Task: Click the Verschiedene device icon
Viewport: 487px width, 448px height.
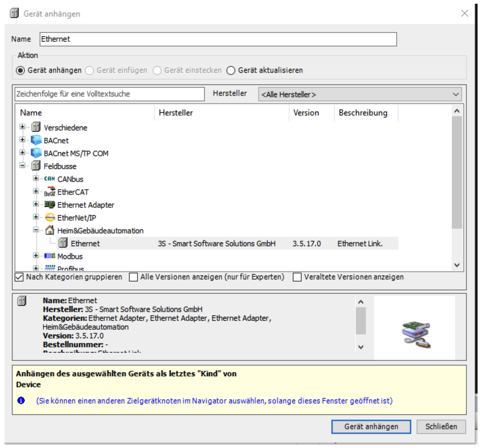Action: 36,127
